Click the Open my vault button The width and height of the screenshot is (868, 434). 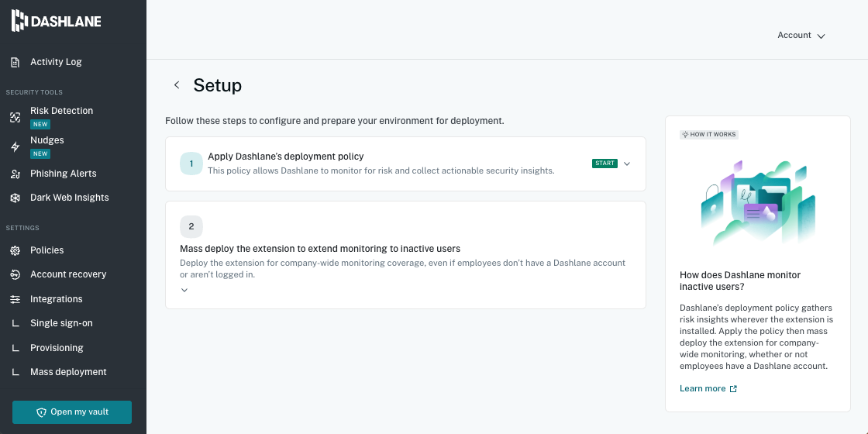[72, 412]
